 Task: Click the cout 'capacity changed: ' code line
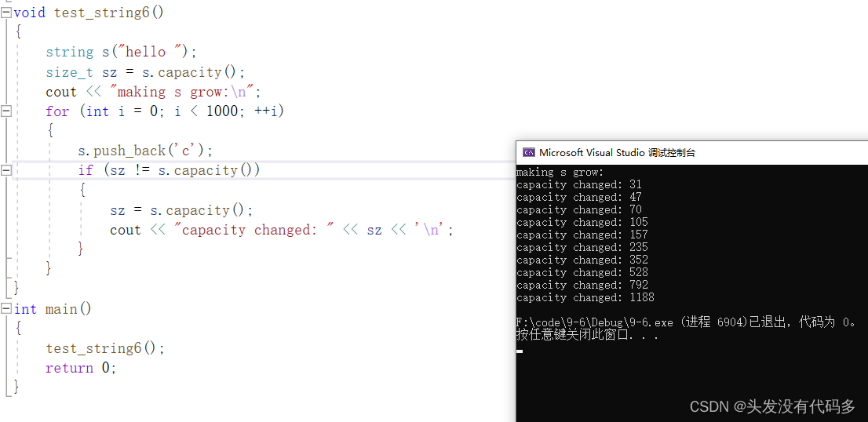click(x=282, y=230)
